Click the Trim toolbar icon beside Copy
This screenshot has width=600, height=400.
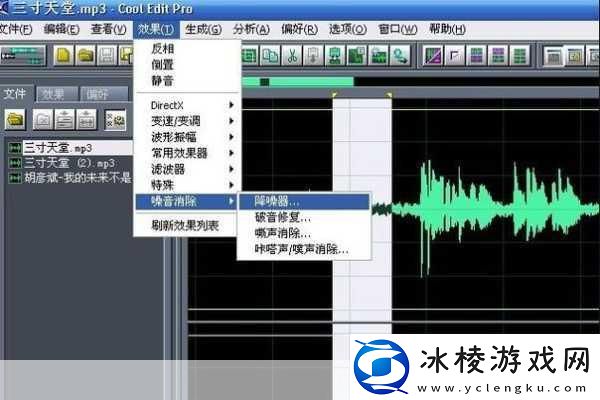[x=249, y=56]
